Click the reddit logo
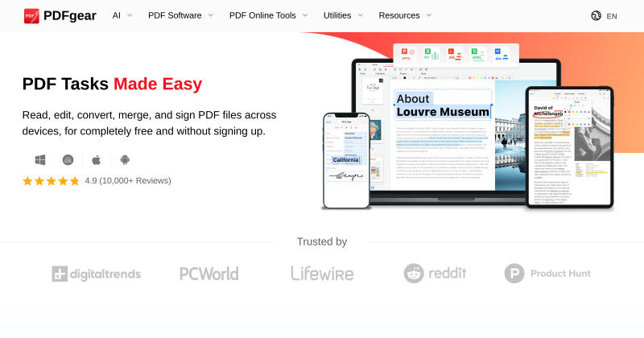Viewport: 644px width, 338px height. [435, 274]
